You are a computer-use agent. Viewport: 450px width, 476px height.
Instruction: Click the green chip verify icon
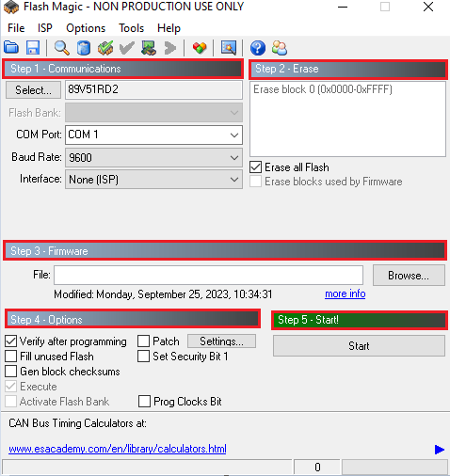tap(105, 48)
